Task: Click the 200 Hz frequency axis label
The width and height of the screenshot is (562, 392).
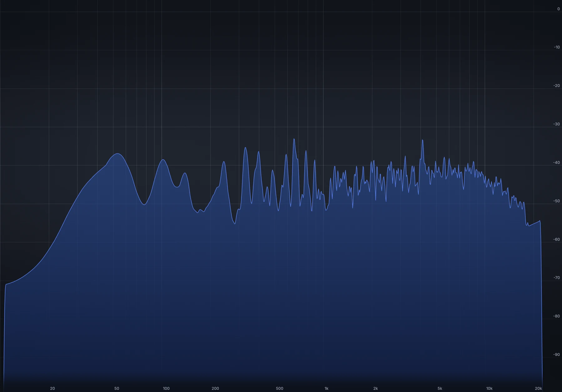Action: (x=215, y=388)
